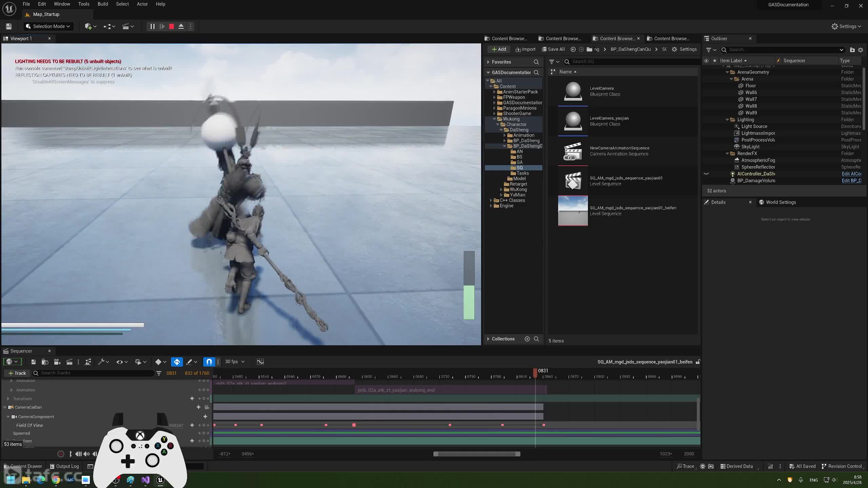The width and height of the screenshot is (868, 488).
Task: Focus the Search Tracks field
Action: point(93,373)
